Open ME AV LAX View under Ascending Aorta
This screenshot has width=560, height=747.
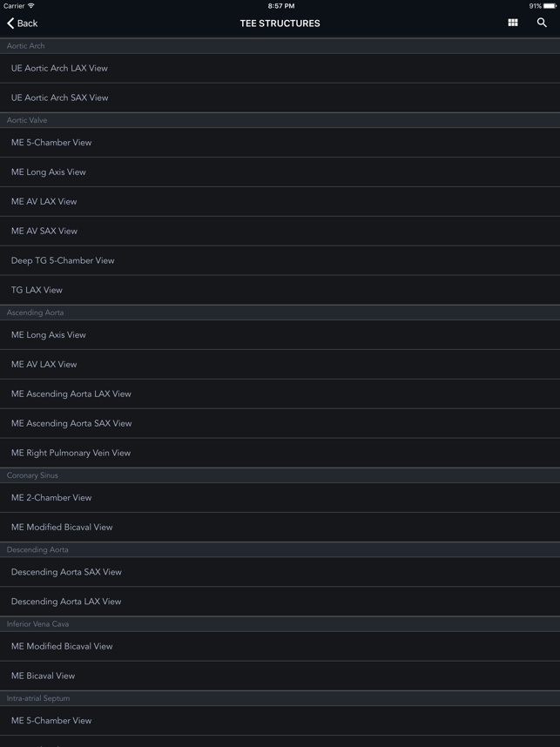click(44, 364)
